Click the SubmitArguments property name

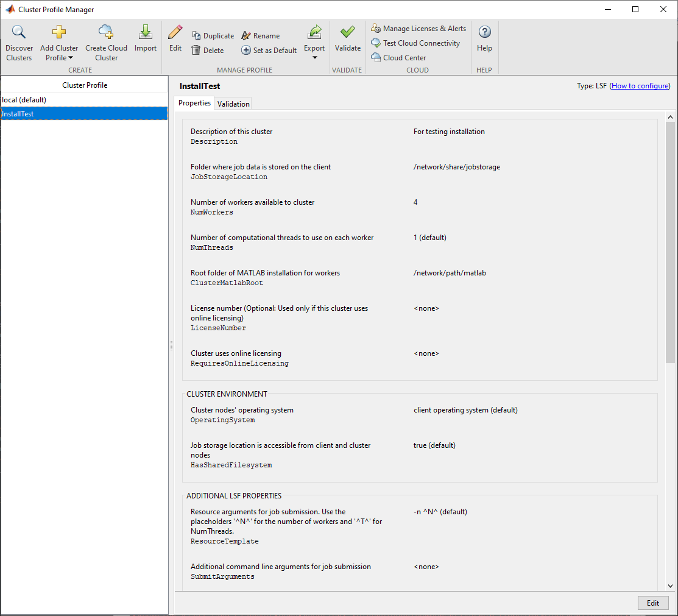pyautogui.click(x=222, y=577)
